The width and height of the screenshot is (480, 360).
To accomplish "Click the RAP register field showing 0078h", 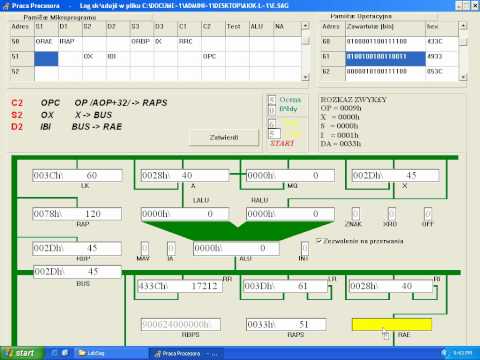I will pyautogui.click(x=77, y=214).
